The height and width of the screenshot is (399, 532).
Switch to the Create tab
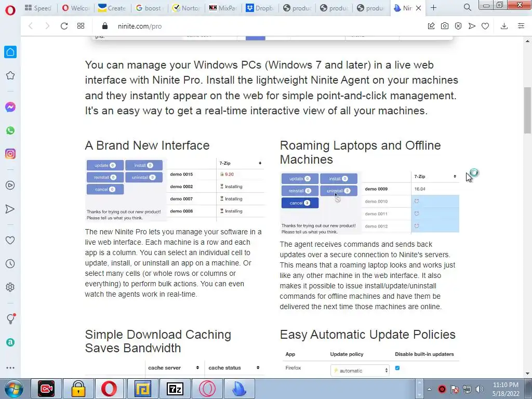coord(112,8)
